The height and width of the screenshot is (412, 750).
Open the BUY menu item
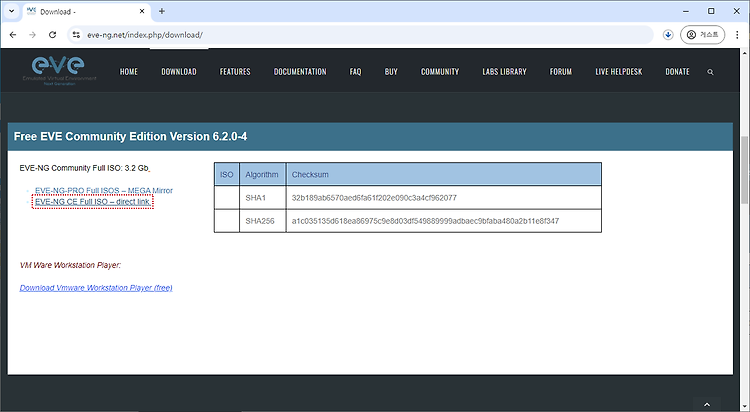391,72
